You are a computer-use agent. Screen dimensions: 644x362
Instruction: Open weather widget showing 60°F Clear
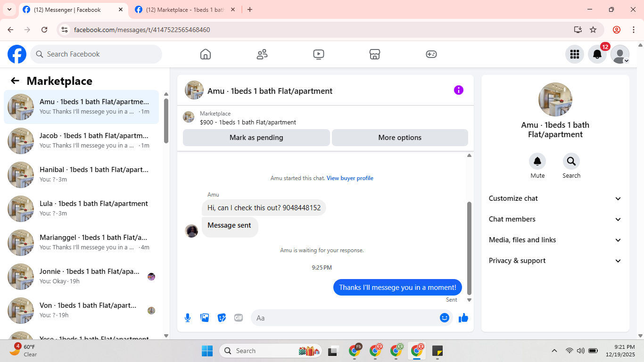[23, 350]
